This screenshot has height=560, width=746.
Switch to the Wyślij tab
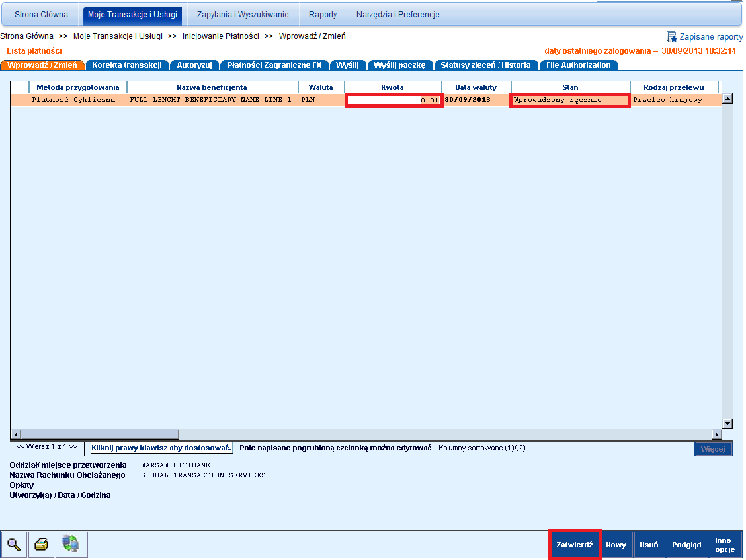click(347, 65)
